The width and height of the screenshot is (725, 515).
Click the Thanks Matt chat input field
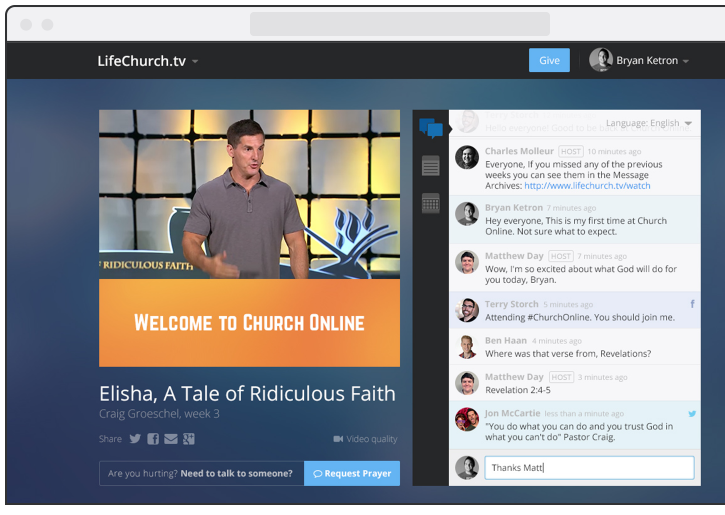(590, 468)
